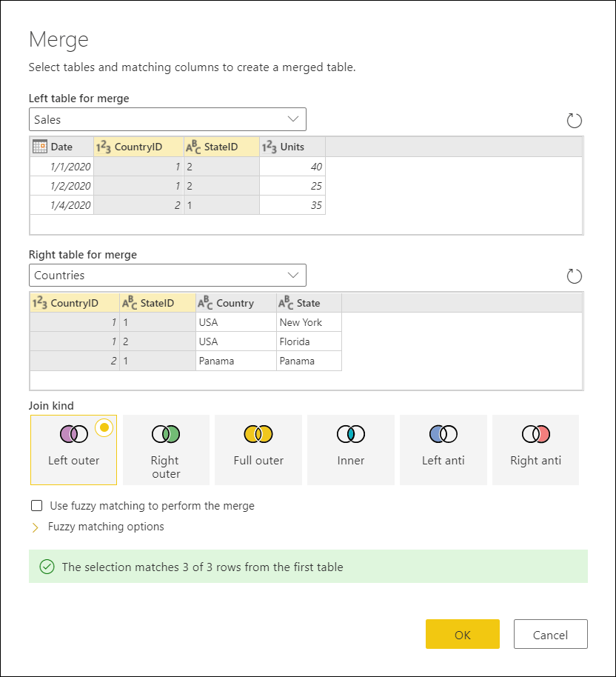Click the numeric type icon on Units column
The height and width of the screenshot is (677, 616).
[x=269, y=147]
